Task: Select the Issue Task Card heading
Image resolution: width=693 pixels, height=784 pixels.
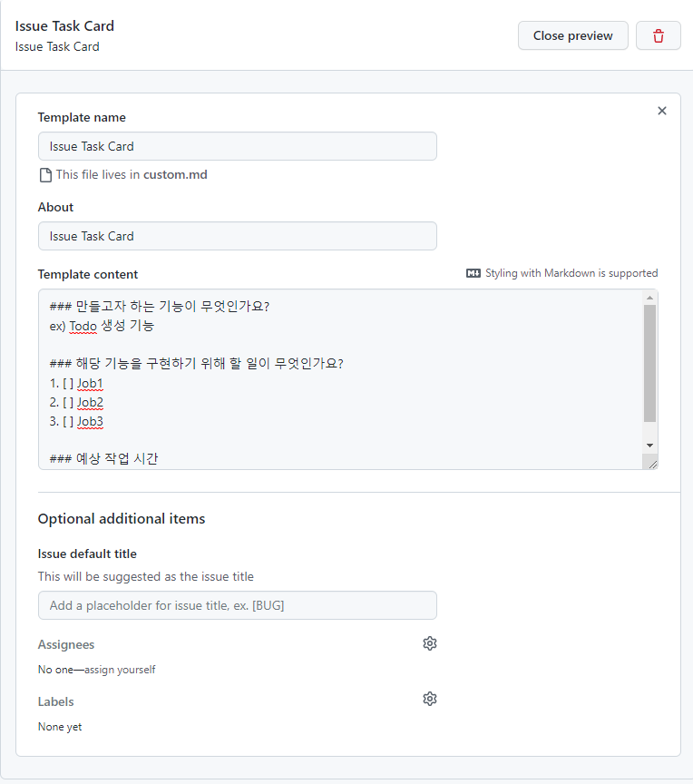Action: [x=64, y=26]
